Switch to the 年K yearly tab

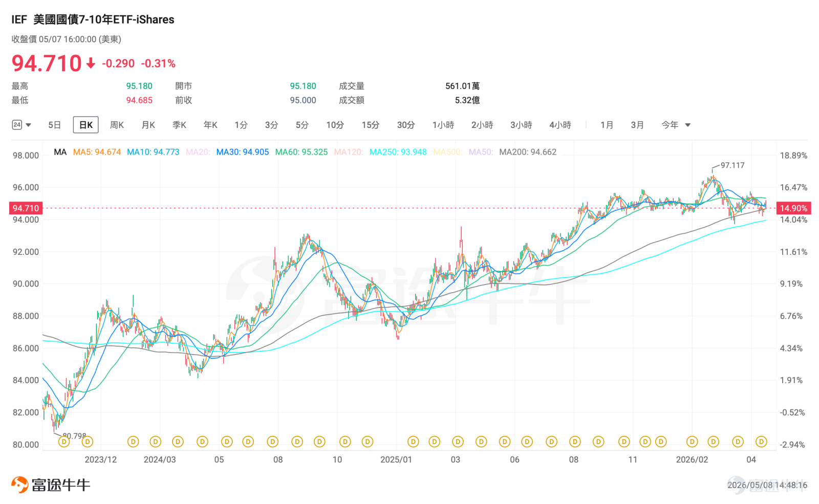point(210,125)
